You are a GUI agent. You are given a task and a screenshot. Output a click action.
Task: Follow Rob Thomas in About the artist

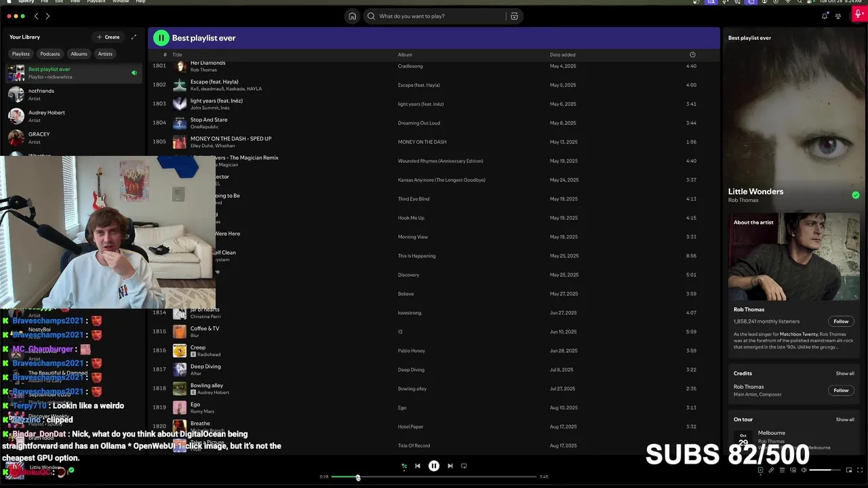coord(841,321)
